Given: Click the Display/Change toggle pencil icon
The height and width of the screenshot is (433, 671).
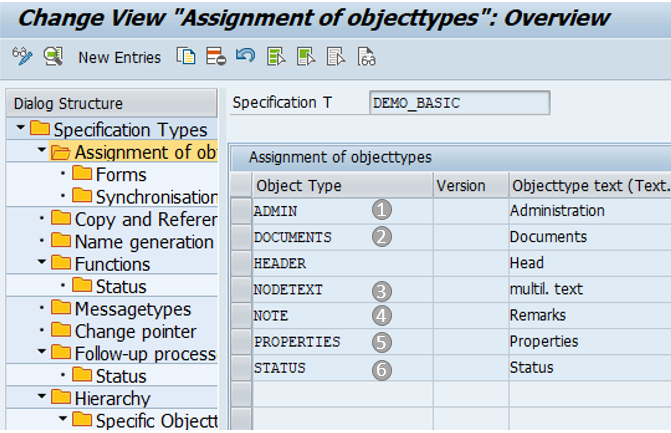Looking at the screenshot, I should tap(22, 57).
